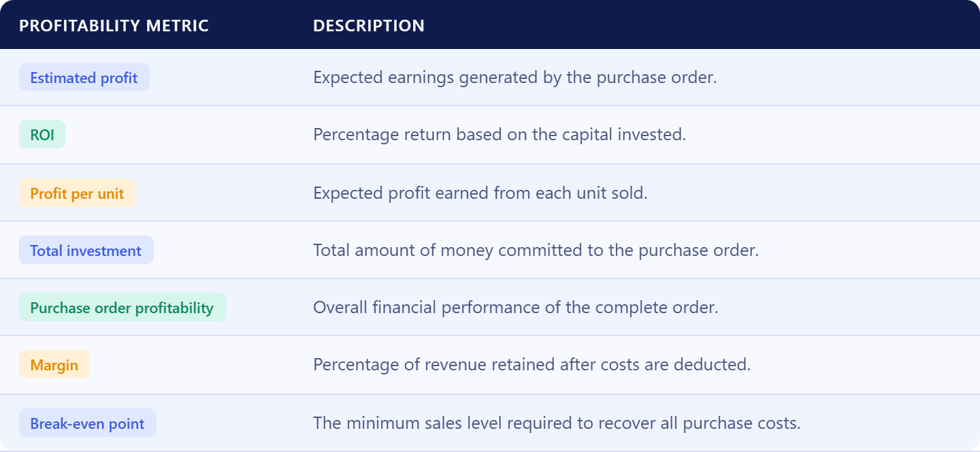Select the money committed description text

click(x=536, y=251)
